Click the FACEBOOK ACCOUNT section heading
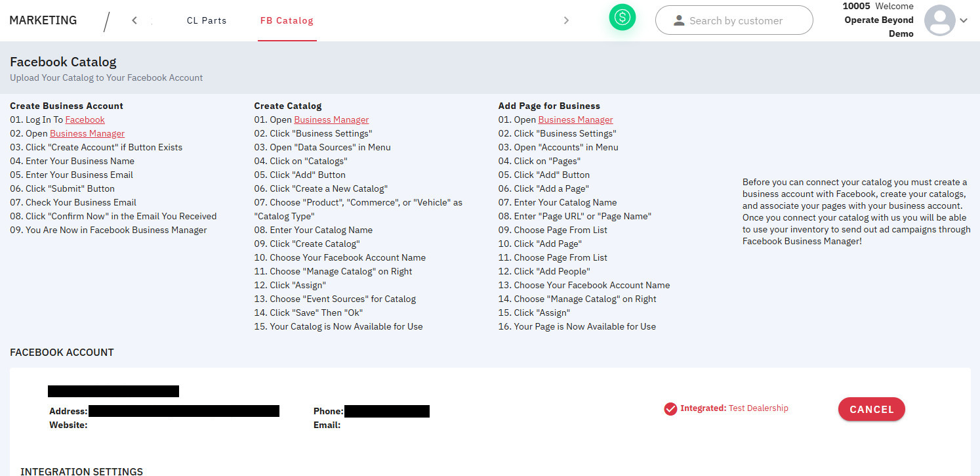 pos(62,353)
